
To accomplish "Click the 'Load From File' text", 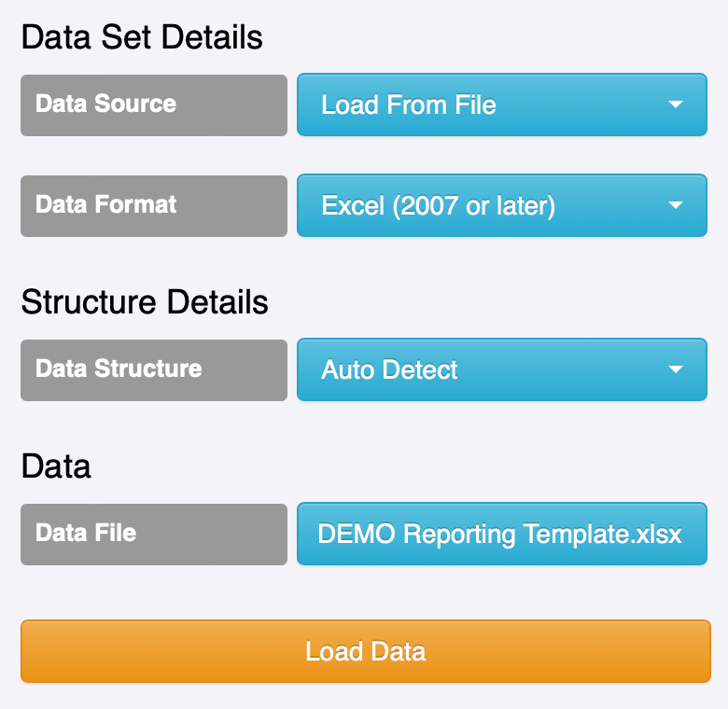I will tap(409, 104).
